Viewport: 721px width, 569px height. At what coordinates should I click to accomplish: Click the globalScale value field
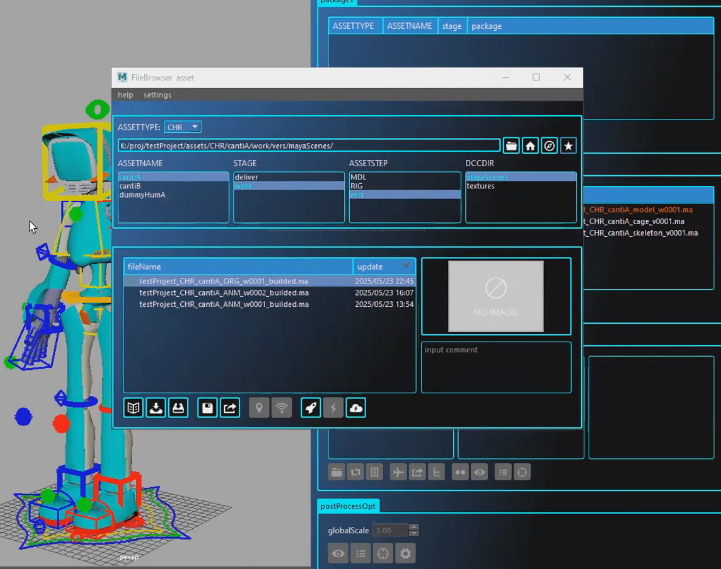coord(390,530)
